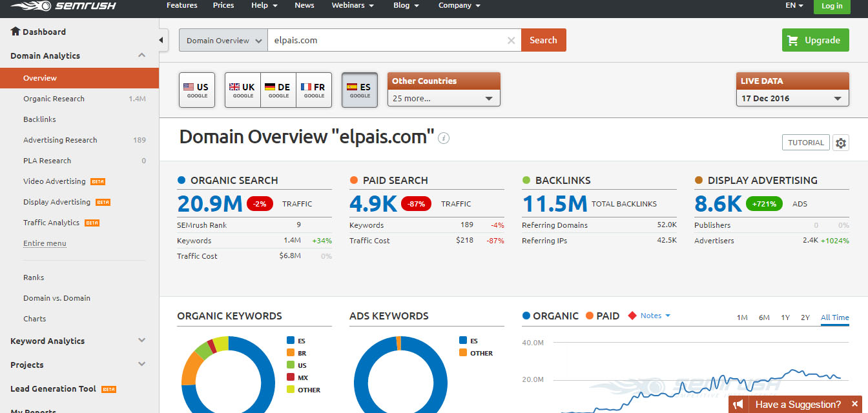
Task: Click the orange Search button
Action: click(543, 40)
